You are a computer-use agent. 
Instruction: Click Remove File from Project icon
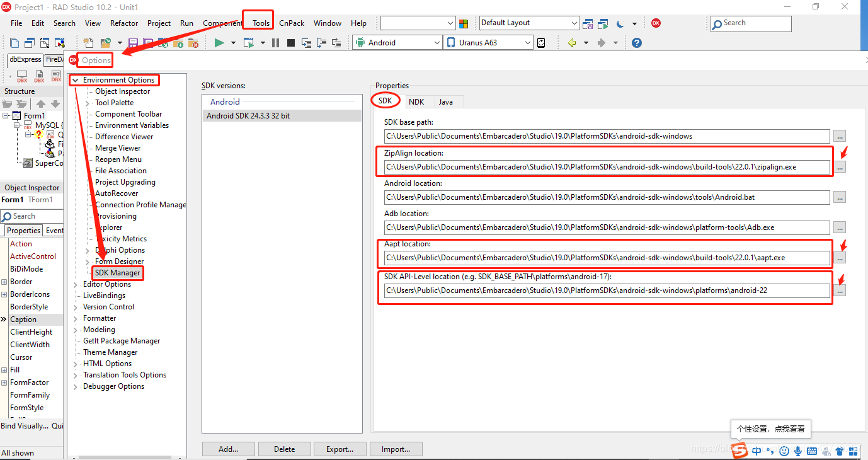(x=193, y=43)
